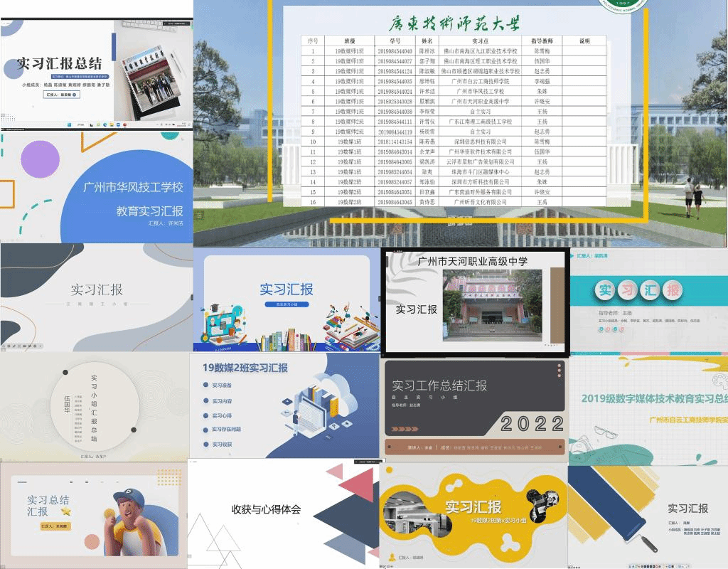Click the arrow icon in the 汇报人 box
Screen dimensions: 728x569
(x=75, y=94)
